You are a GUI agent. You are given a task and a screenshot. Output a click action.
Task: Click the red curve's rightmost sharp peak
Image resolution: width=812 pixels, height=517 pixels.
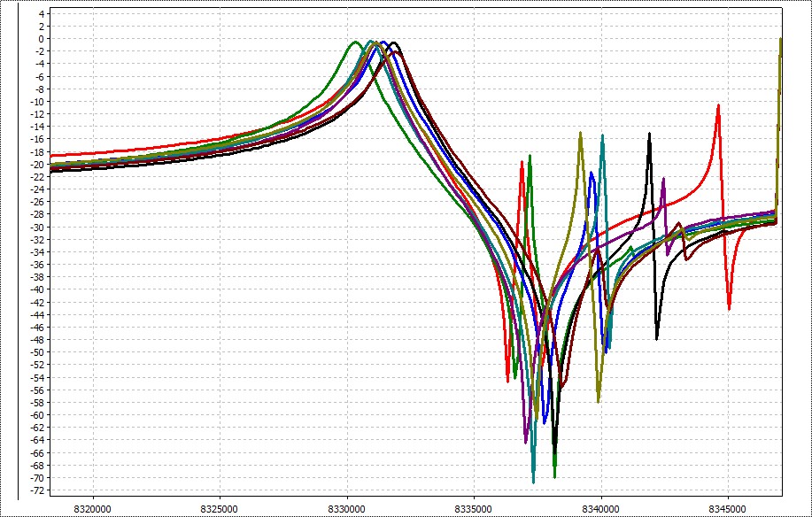coord(718,105)
